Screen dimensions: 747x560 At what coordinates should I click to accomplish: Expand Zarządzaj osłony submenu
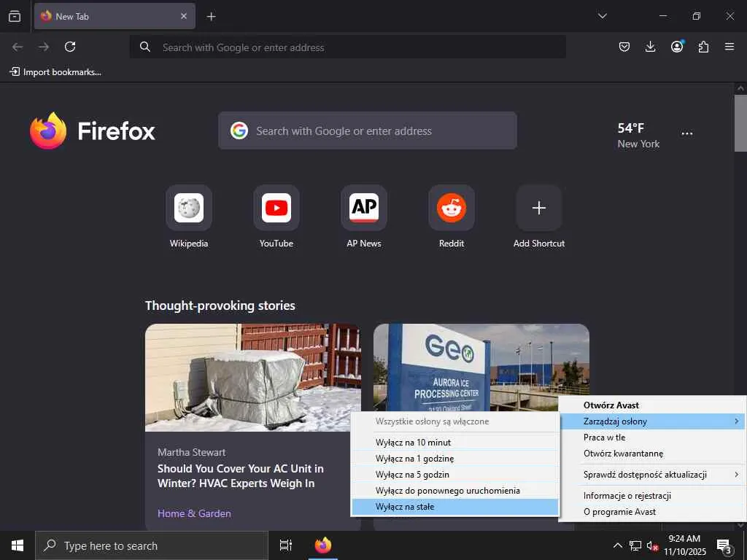pyautogui.click(x=652, y=421)
